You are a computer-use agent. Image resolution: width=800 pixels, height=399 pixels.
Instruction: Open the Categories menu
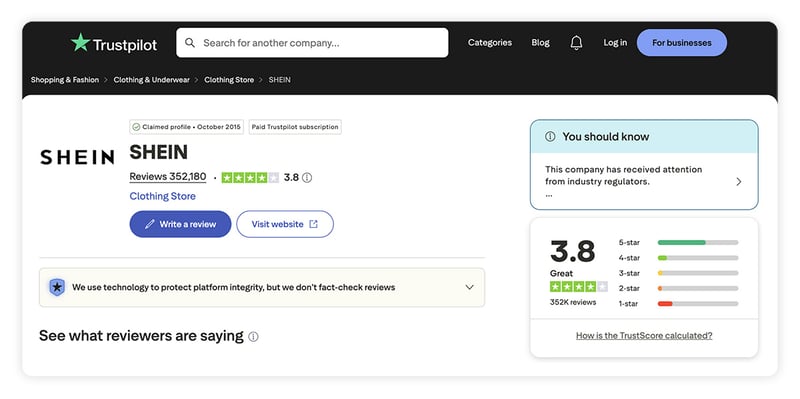point(490,43)
